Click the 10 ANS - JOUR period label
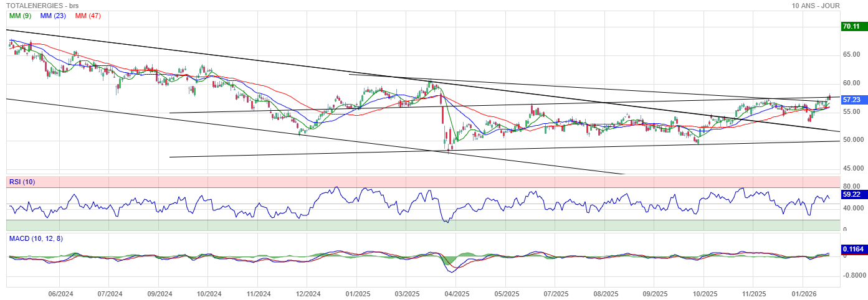The height and width of the screenshot is (300, 868). click(816, 6)
